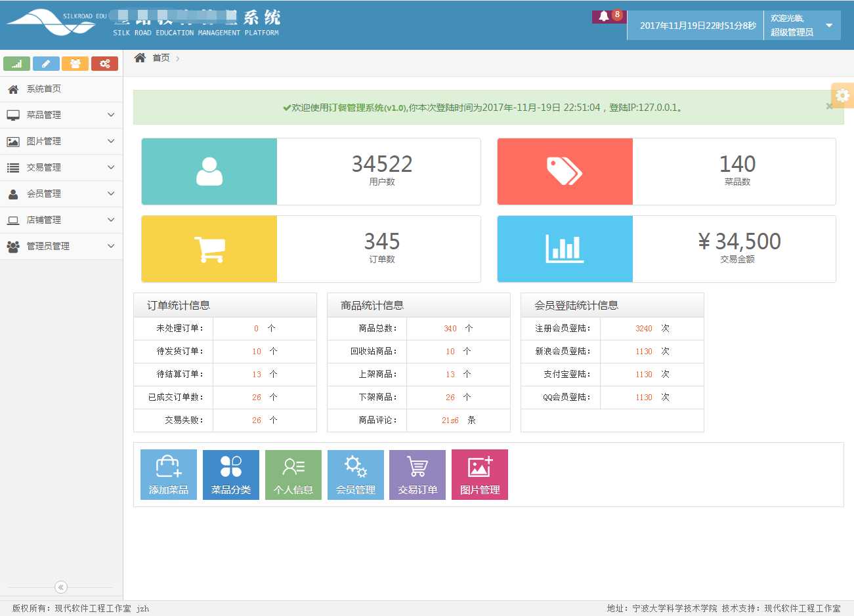This screenshot has height=616, width=854.
Task: Click the orange users shortcut button
Action: click(75, 64)
